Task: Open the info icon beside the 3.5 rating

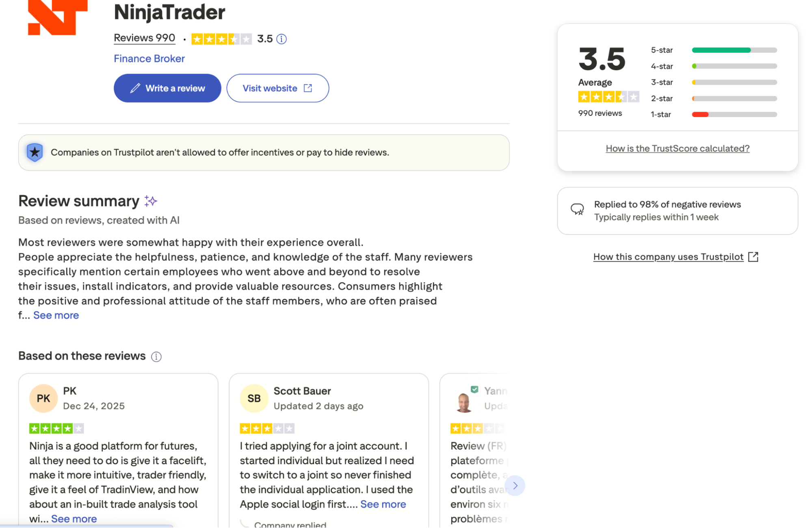Action: coord(281,39)
